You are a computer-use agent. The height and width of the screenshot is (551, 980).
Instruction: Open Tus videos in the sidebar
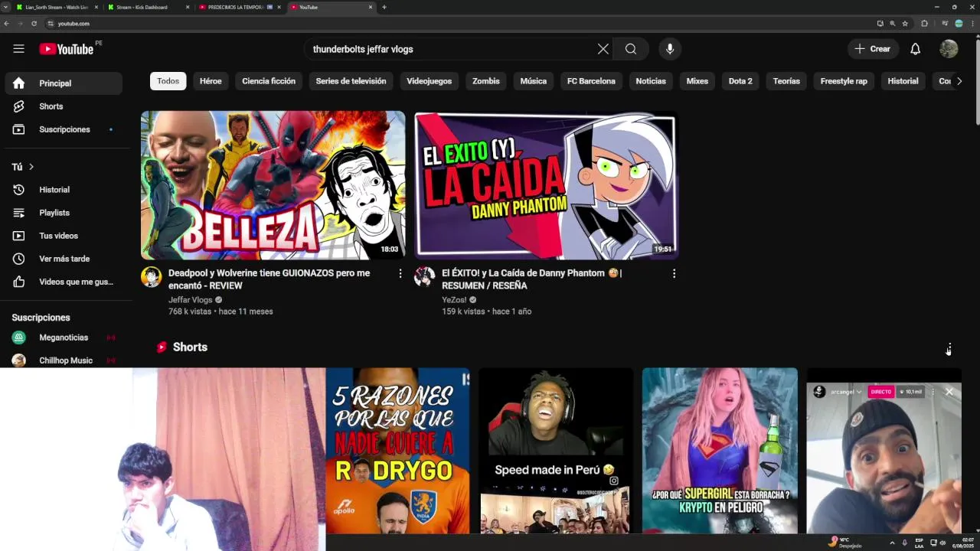[64, 236]
